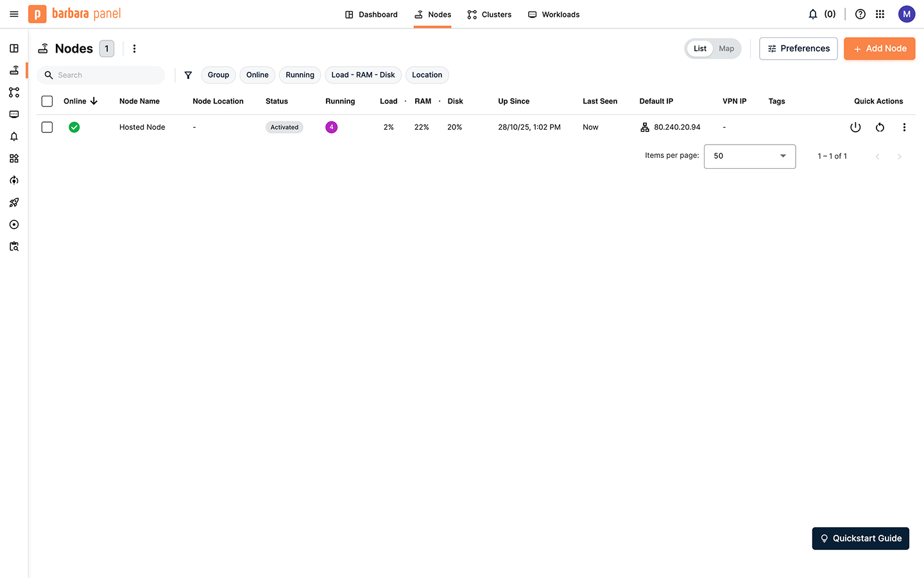
Task: Go to the Clusters tab
Action: (x=490, y=14)
